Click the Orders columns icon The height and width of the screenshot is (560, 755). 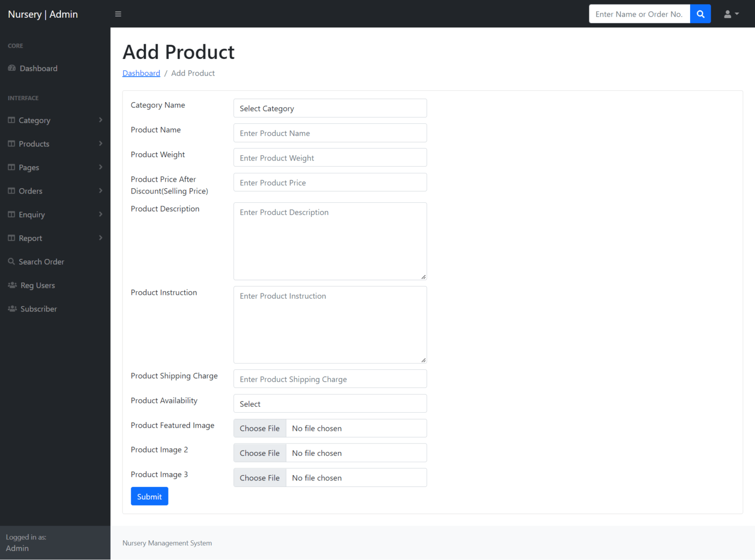[x=11, y=191]
